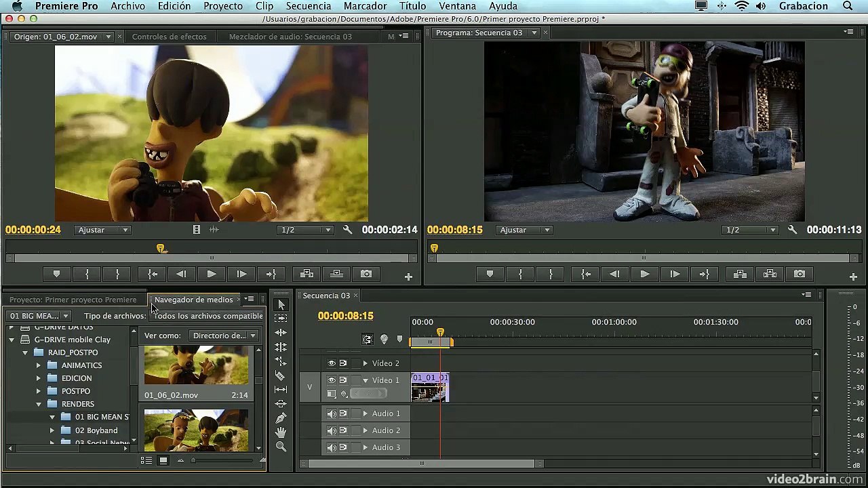Open the Source monitor Ajustar zoom dropdown
This screenshot has width=868, height=488.
(102, 230)
